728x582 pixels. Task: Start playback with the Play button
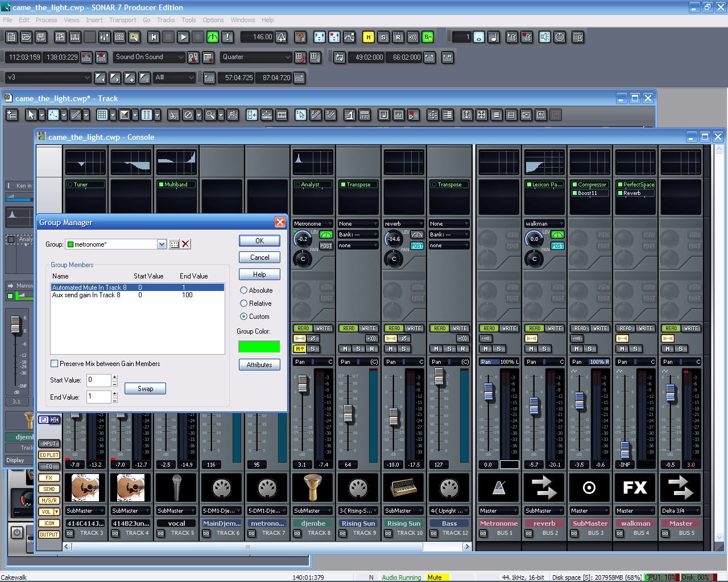[183, 37]
